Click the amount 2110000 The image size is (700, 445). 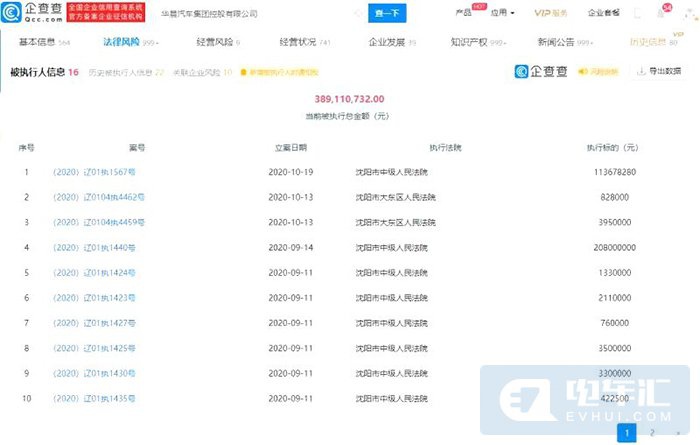(615, 297)
